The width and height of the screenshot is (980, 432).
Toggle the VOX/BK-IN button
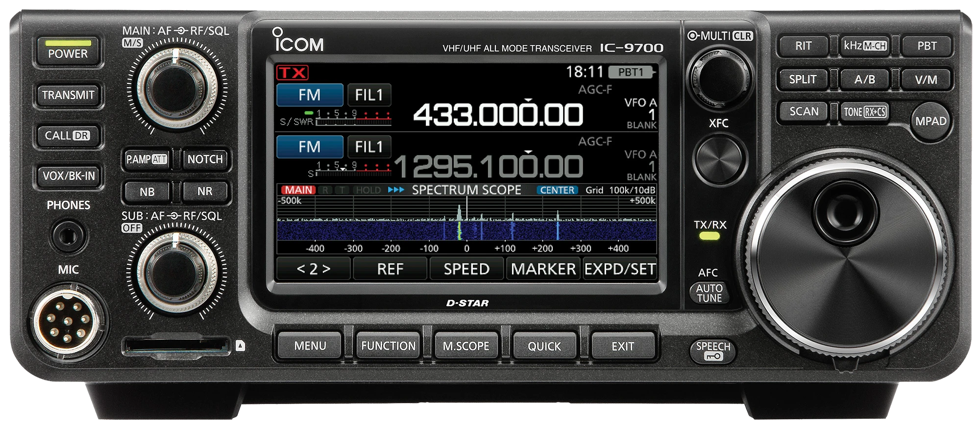tap(69, 176)
